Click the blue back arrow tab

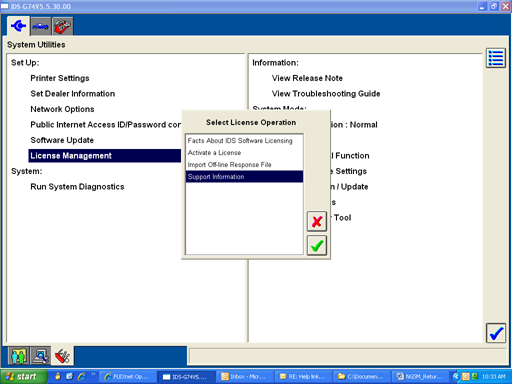click(x=19, y=26)
